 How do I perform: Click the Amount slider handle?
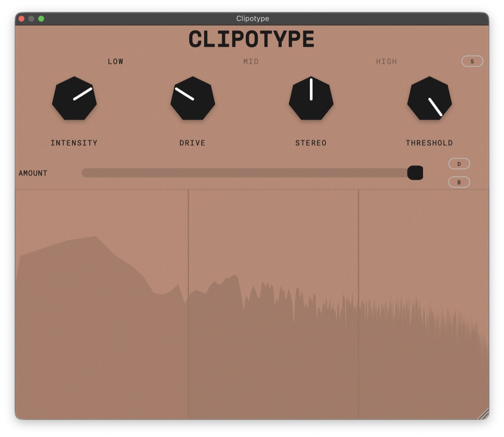tap(415, 173)
